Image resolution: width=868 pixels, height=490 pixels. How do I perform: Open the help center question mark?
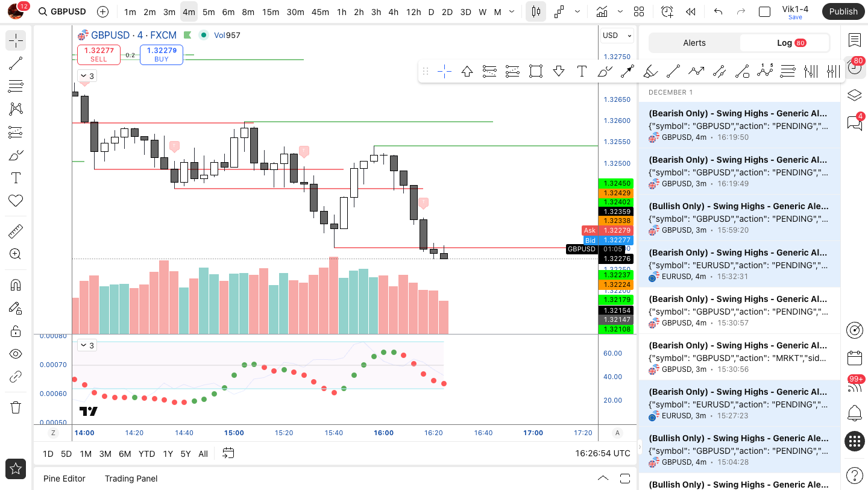(855, 476)
